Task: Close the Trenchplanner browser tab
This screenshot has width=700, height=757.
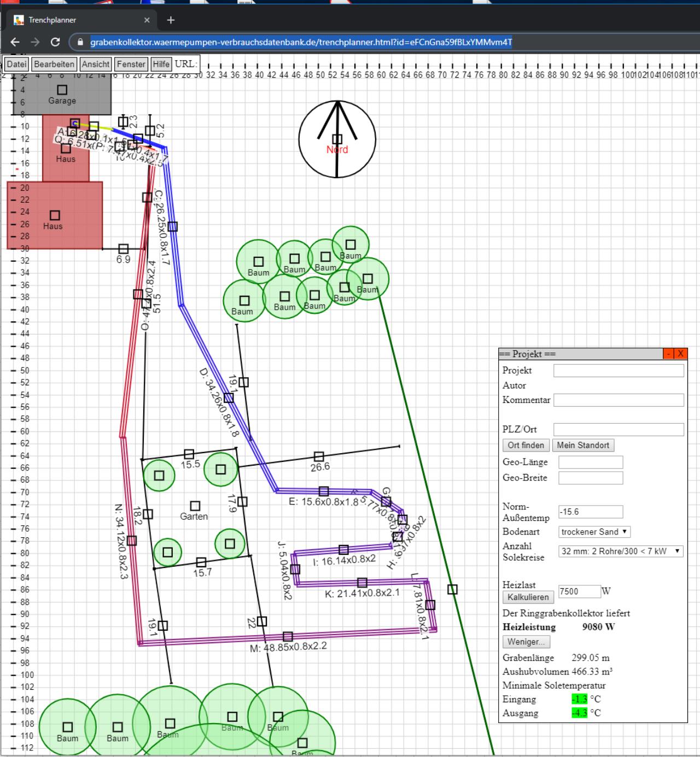Action: click(147, 20)
